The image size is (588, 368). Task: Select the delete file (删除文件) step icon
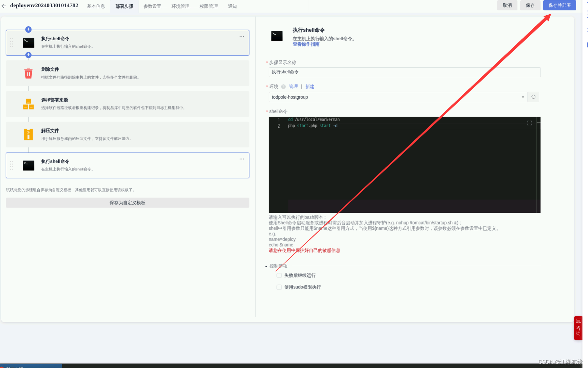28,73
